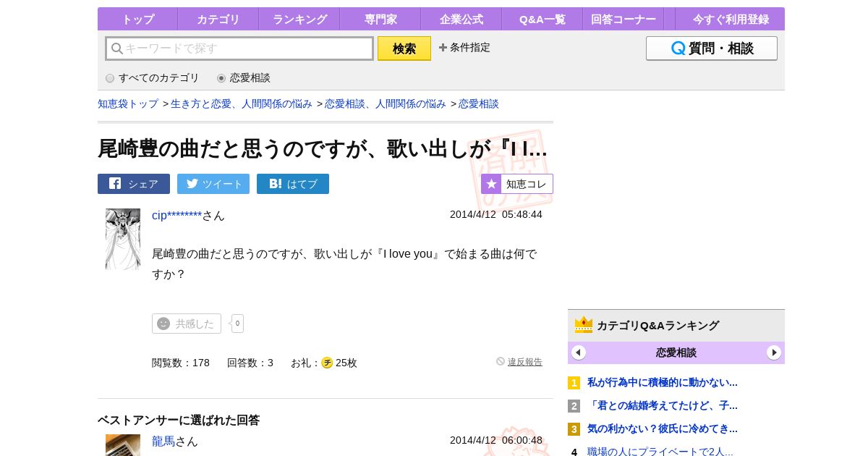Open the カテゴリ navigation tab
The image size is (868, 456).
218,19
